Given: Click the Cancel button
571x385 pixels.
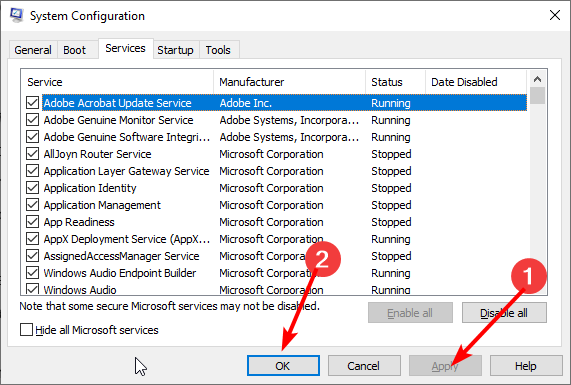Looking at the screenshot, I should pyautogui.click(x=364, y=366).
